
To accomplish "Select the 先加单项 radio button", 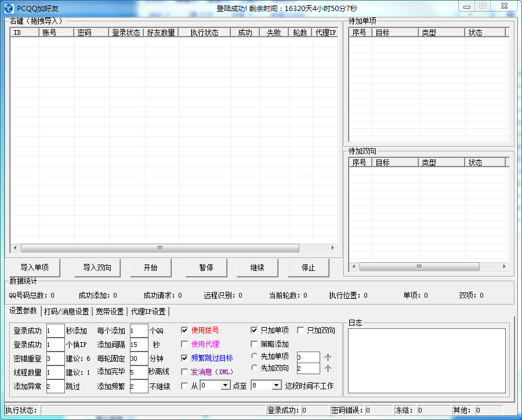I will pyautogui.click(x=255, y=356).
